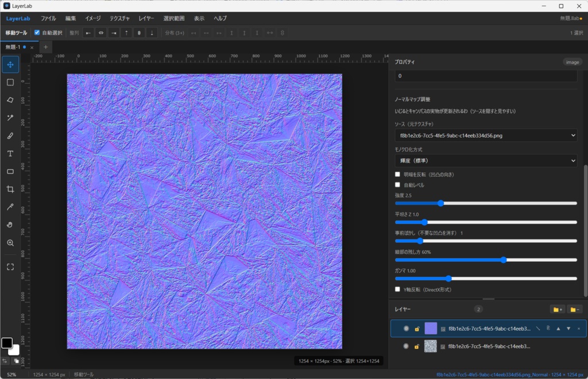The height and width of the screenshot is (379, 588).
Task: Open the ヘルプ menu
Action: click(220, 18)
